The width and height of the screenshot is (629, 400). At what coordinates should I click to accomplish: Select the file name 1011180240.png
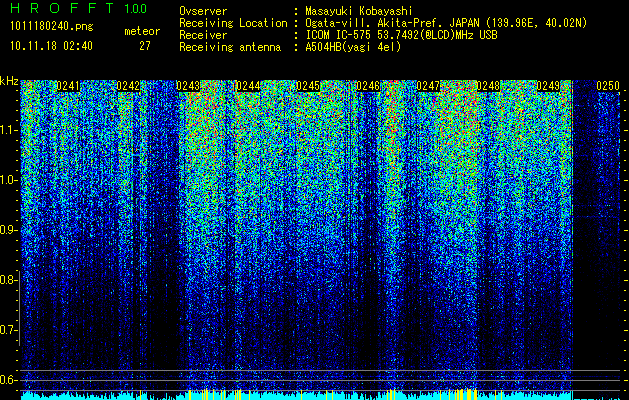(52, 26)
